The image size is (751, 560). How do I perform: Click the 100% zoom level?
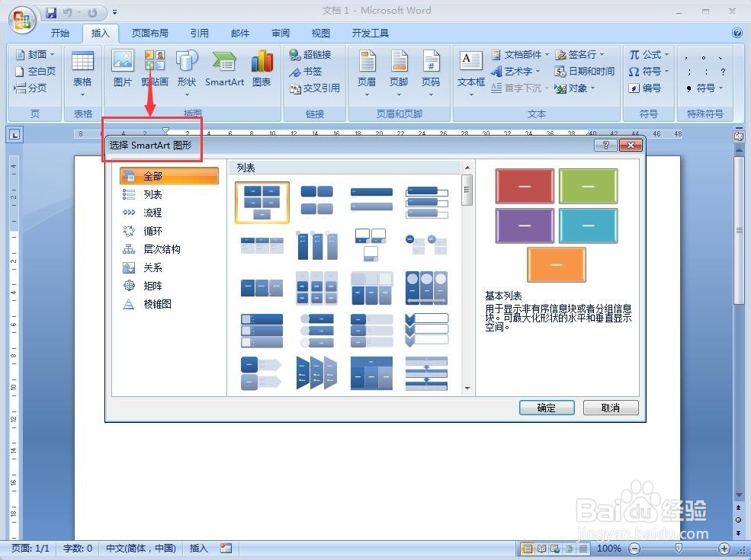pyautogui.click(x=608, y=549)
